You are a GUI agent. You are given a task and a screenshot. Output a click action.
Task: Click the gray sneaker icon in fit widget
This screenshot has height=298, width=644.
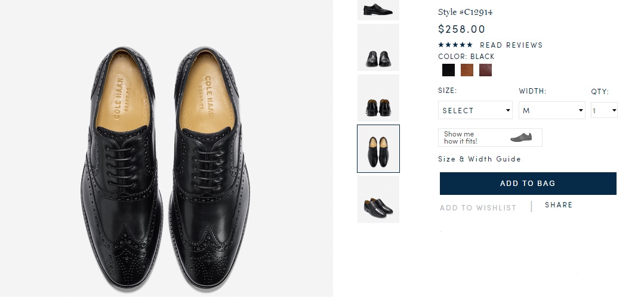coord(520,137)
